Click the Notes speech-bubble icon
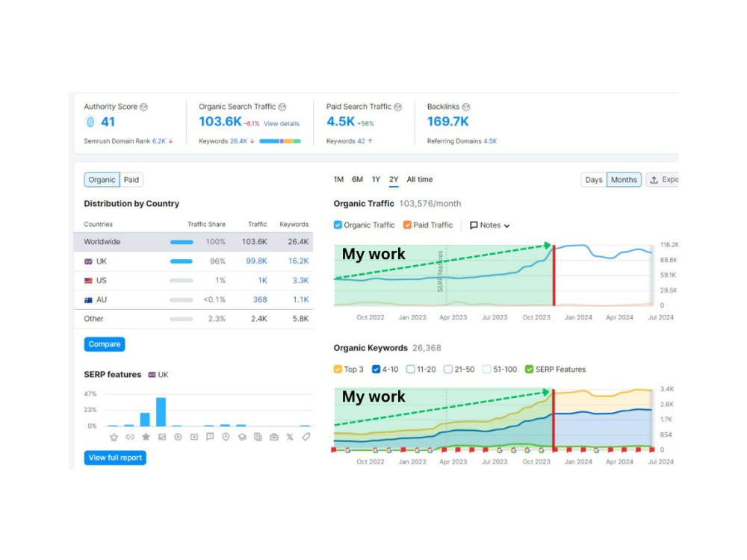This screenshot has width=747, height=560. tap(474, 225)
